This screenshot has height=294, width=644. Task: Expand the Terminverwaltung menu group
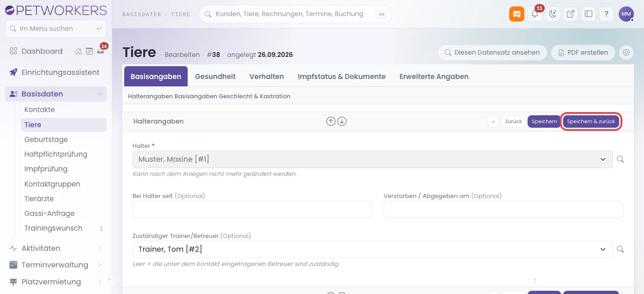tap(56, 265)
